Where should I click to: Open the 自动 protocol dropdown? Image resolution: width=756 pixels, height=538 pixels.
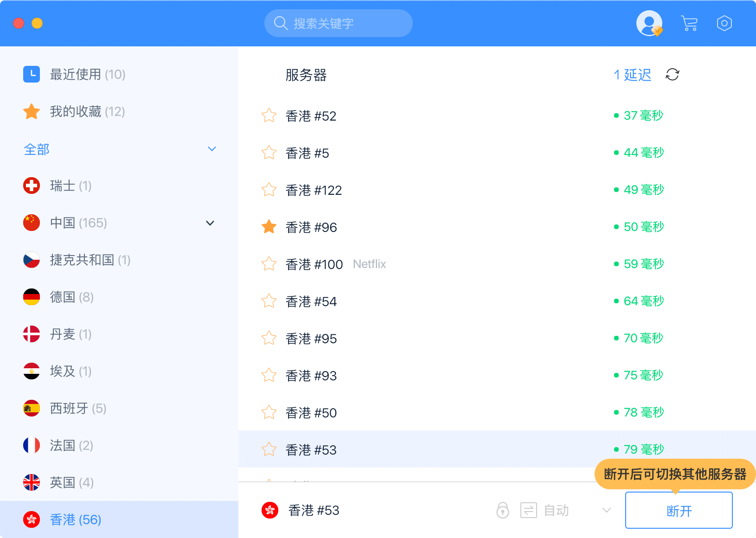[x=606, y=510]
